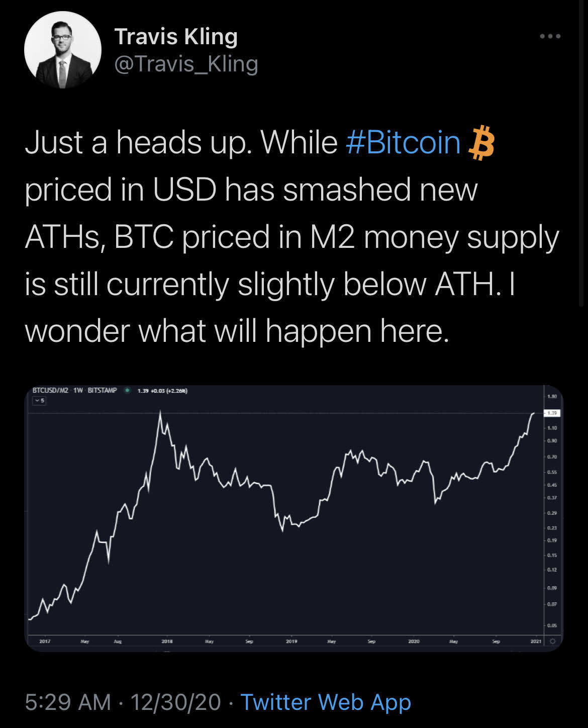Expand the indicators legend showing 5
The width and height of the screenshot is (588, 728).
coord(39,401)
